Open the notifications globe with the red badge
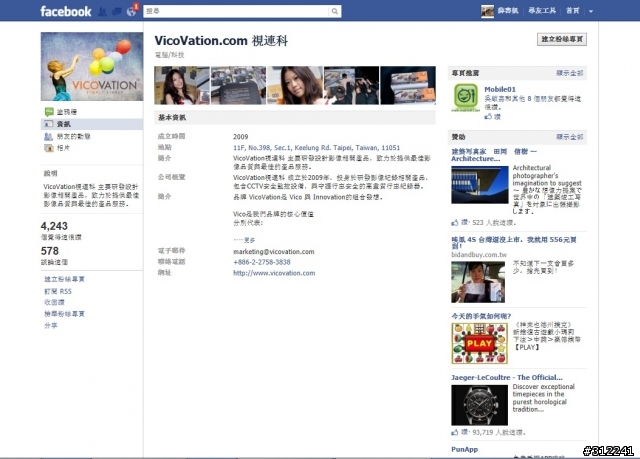The height and width of the screenshot is (459, 640). 131,11
